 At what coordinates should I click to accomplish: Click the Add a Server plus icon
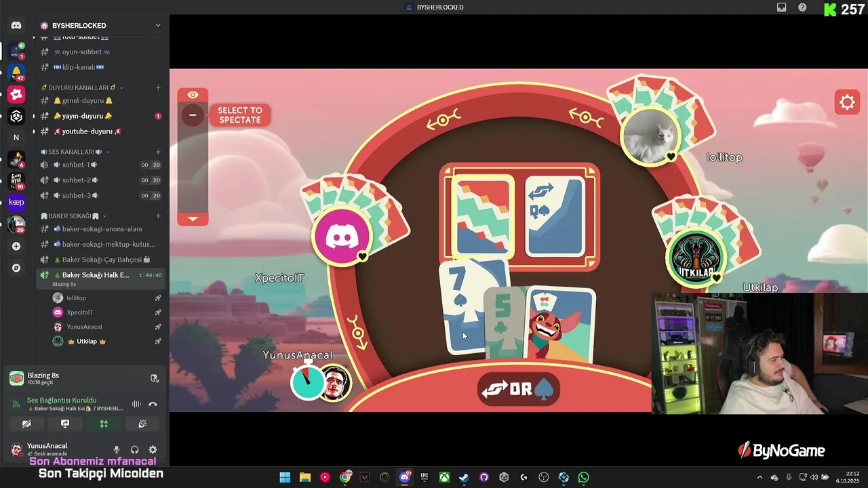click(x=16, y=246)
